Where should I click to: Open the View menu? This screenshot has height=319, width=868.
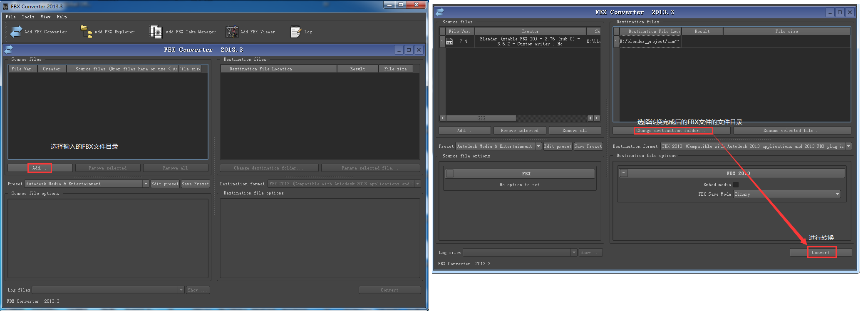click(x=45, y=17)
